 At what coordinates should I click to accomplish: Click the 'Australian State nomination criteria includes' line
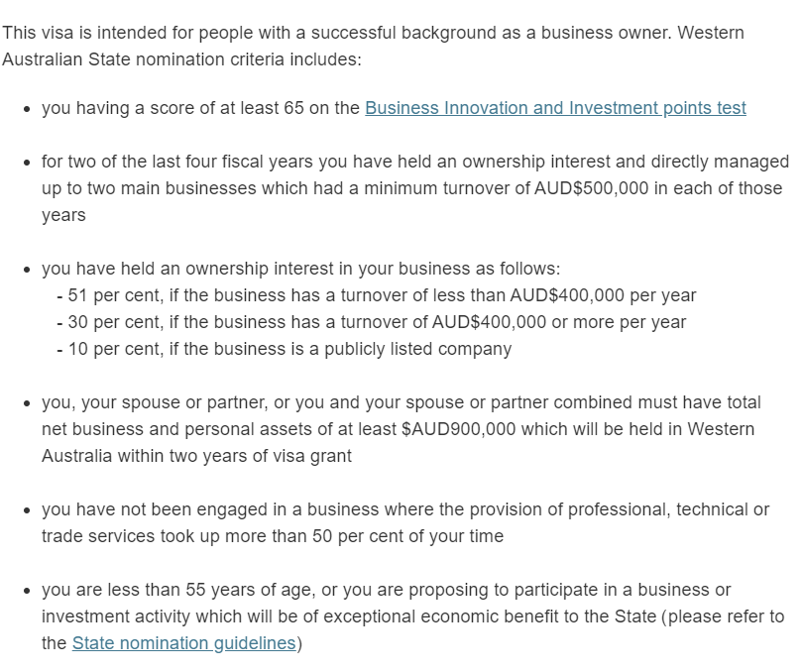point(181,59)
